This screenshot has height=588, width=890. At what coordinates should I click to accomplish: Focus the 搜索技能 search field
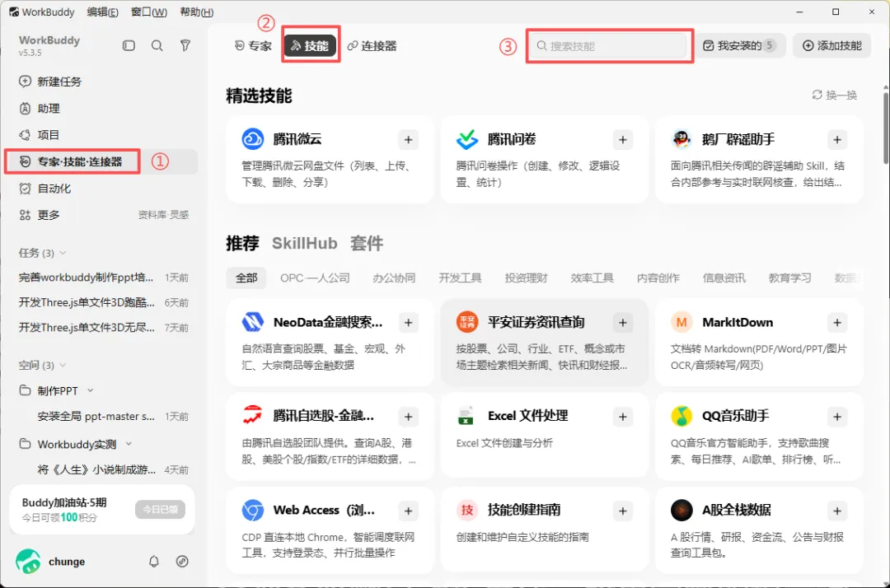point(609,46)
